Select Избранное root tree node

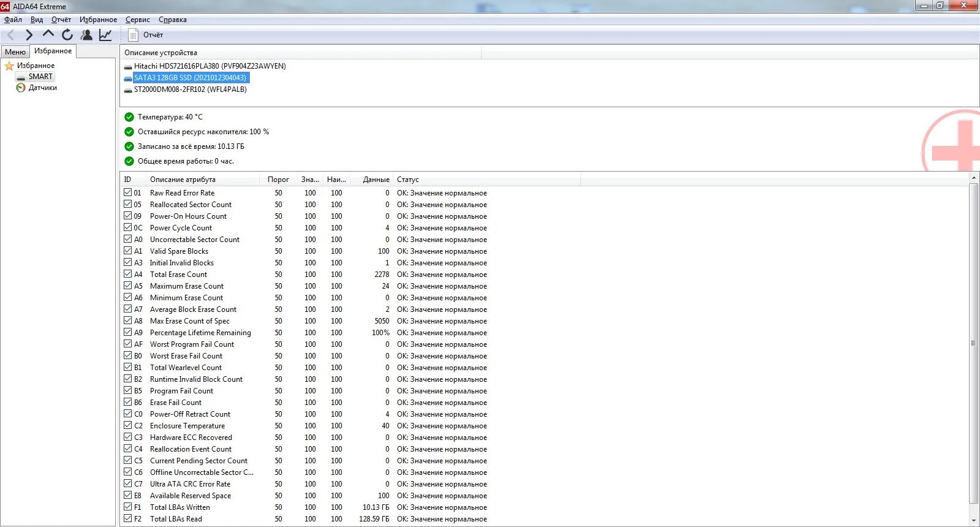[x=36, y=66]
